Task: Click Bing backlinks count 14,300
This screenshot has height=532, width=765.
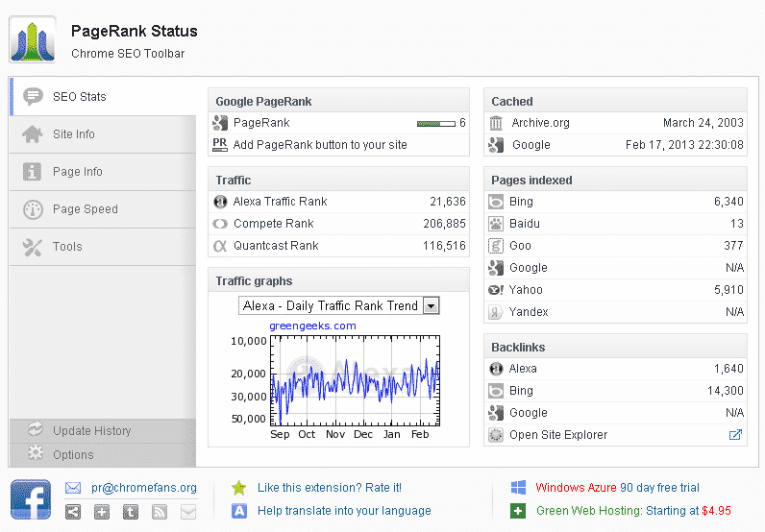Action: pos(726,391)
